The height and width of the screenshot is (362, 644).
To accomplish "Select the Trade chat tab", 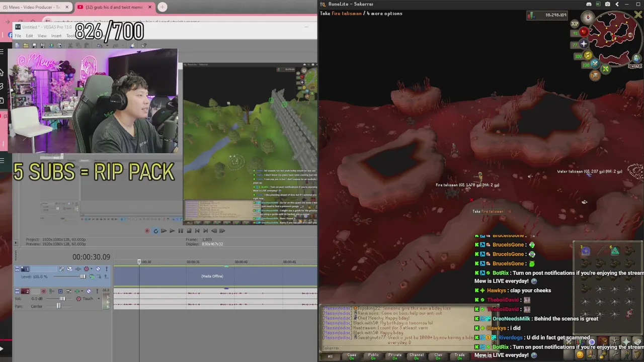I will pyautogui.click(x=460, y=356).
